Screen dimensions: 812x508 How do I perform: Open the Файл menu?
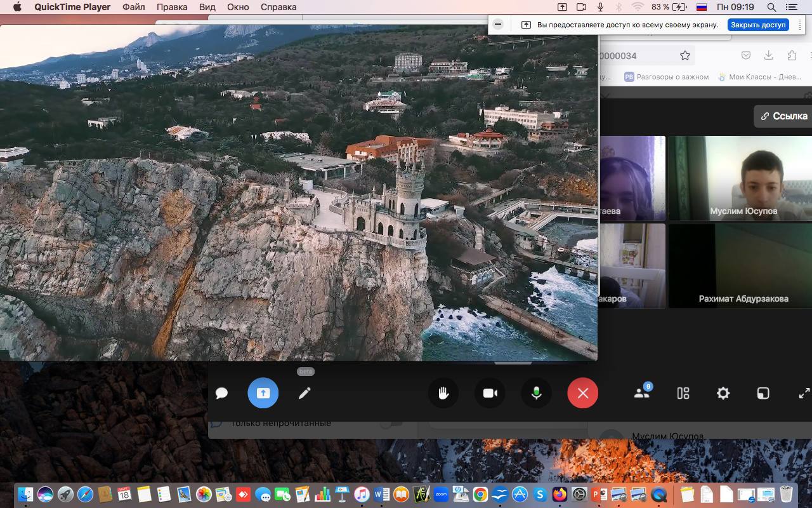[x=133, y=7]
